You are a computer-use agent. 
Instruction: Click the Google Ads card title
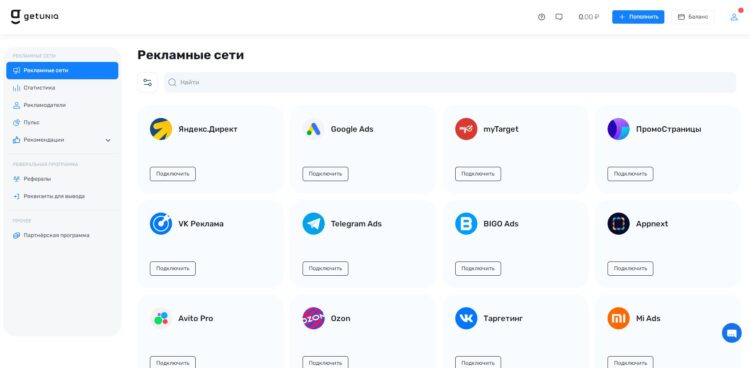click(352, 129)
